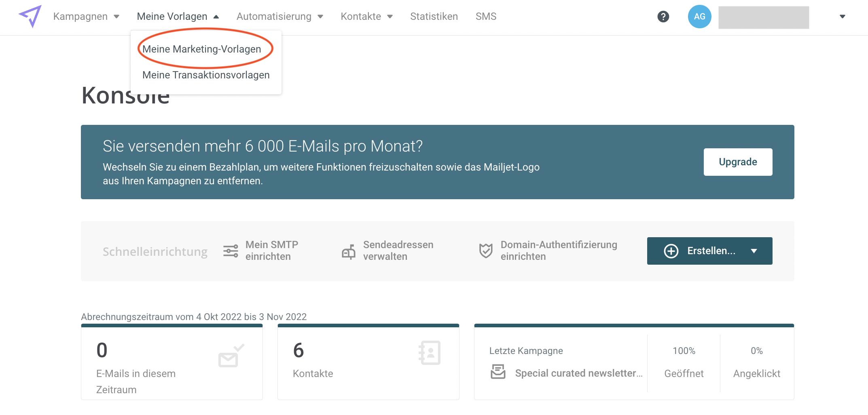Click the AG user avatar

click(x=699, y=17)
